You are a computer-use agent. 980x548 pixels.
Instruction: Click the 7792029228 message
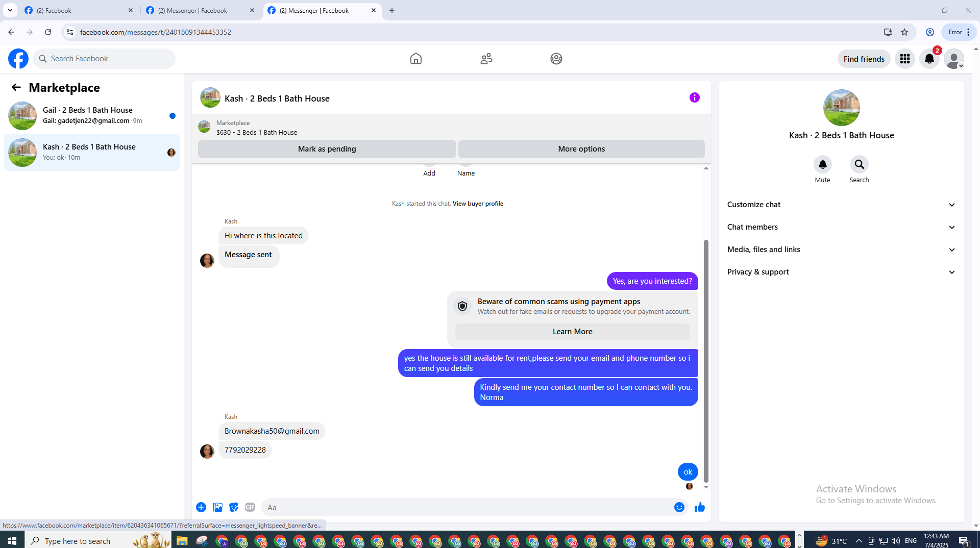coord(245,450)
